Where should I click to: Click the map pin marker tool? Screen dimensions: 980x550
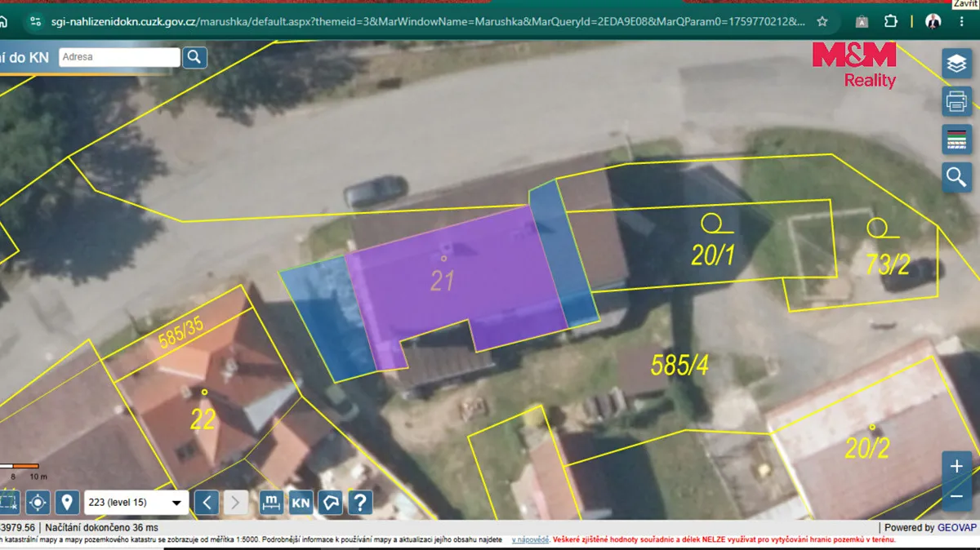(x=67, y=502)
